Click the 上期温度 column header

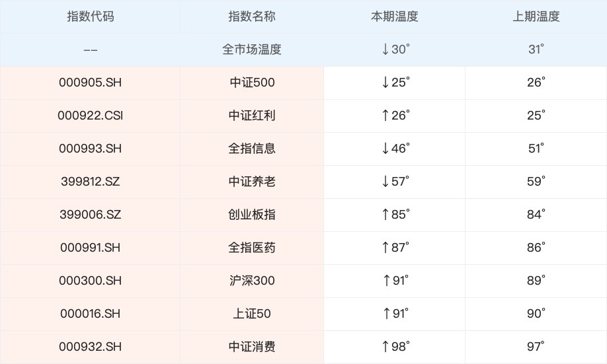(536, 17)
